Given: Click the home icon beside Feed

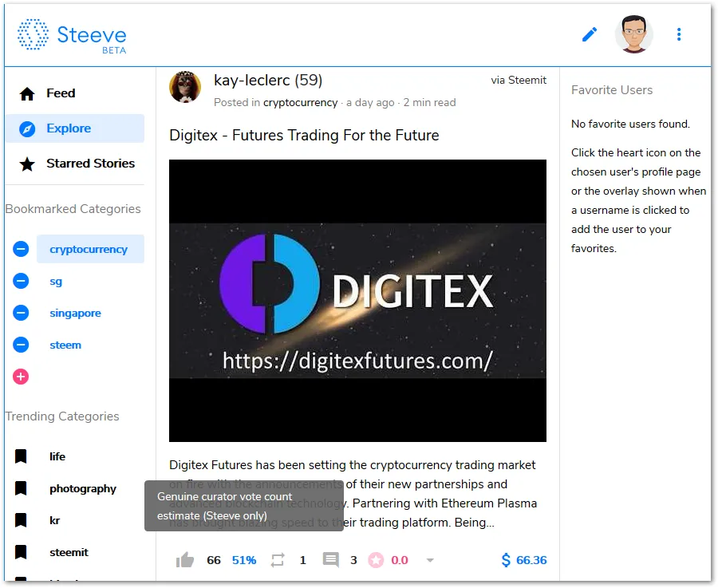Looking at the screenshot, I should click(27, 94).
